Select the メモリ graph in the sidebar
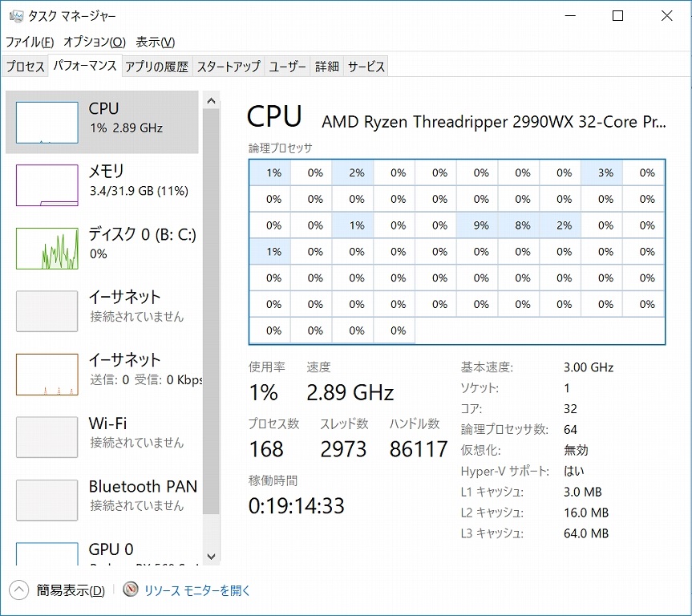The width and height of the screenshot is (692, 616). (x=104, y=180)
